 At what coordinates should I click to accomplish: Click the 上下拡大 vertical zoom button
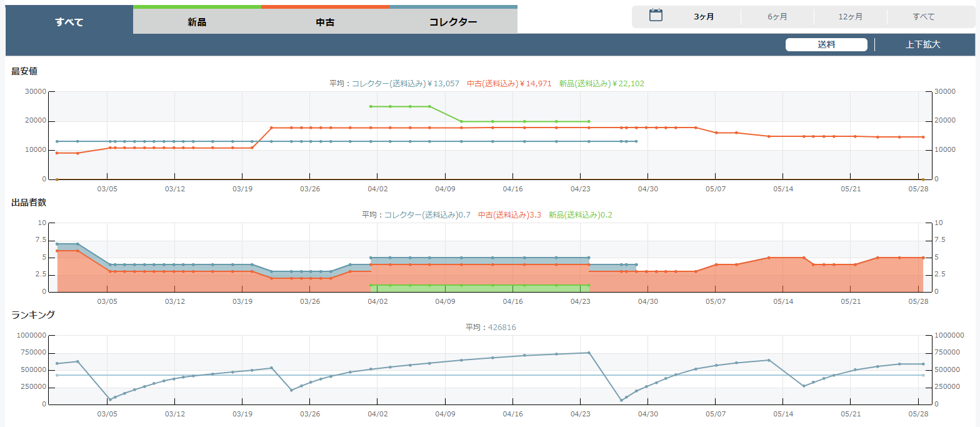922,44
